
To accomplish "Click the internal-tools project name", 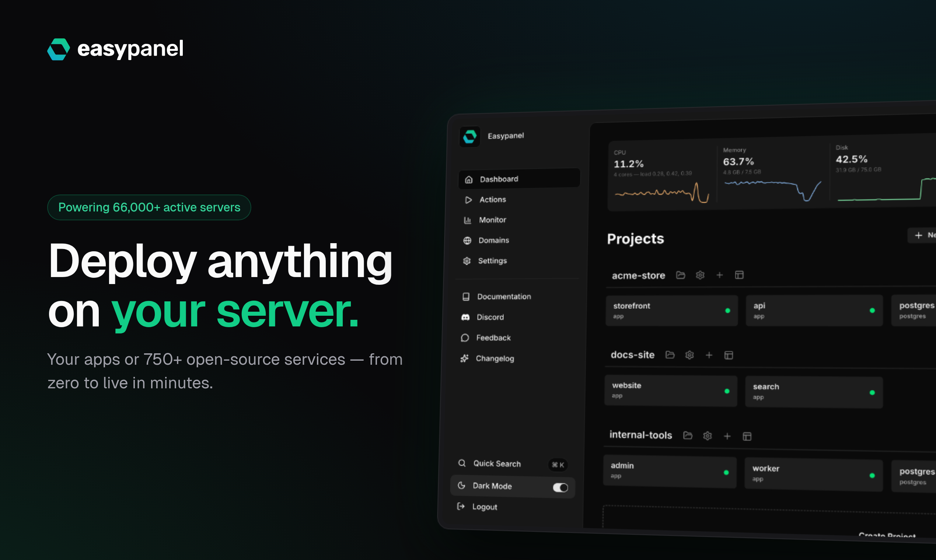I will [640, 435].
